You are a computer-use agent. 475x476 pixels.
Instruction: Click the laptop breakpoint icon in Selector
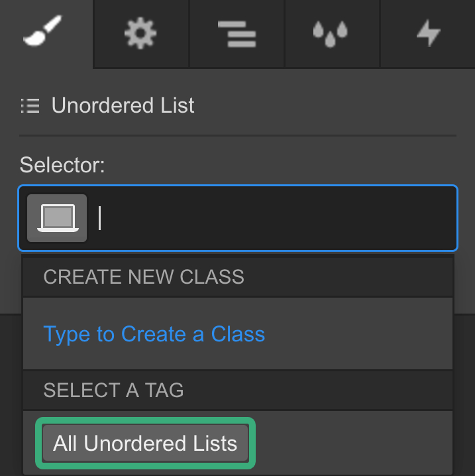pos(57,217)
